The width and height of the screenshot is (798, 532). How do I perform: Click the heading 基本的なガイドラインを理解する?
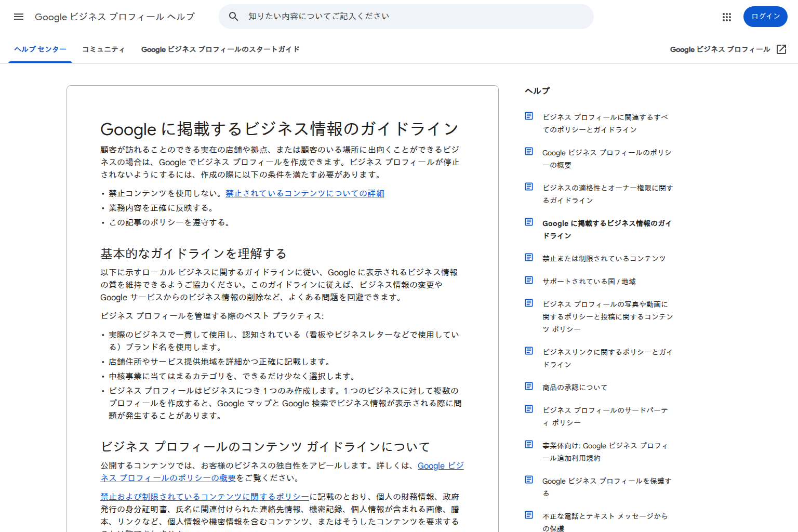[x=194, y=253]
